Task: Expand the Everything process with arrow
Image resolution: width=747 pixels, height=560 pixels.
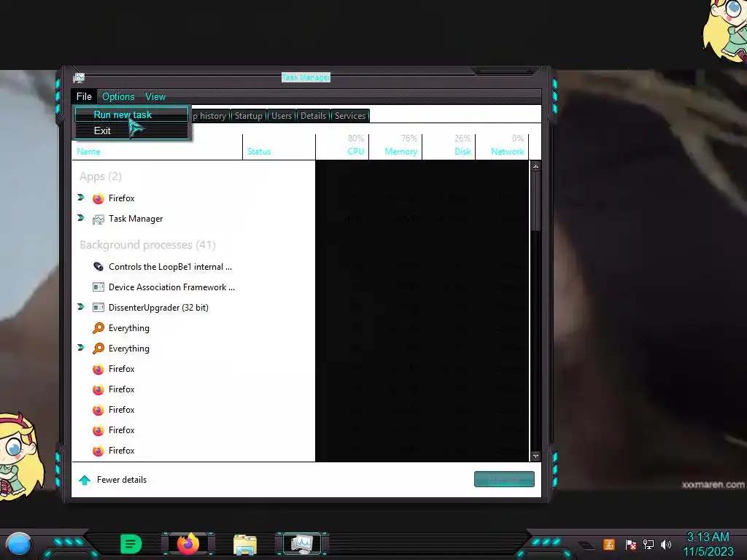Action: click(81, 348)
